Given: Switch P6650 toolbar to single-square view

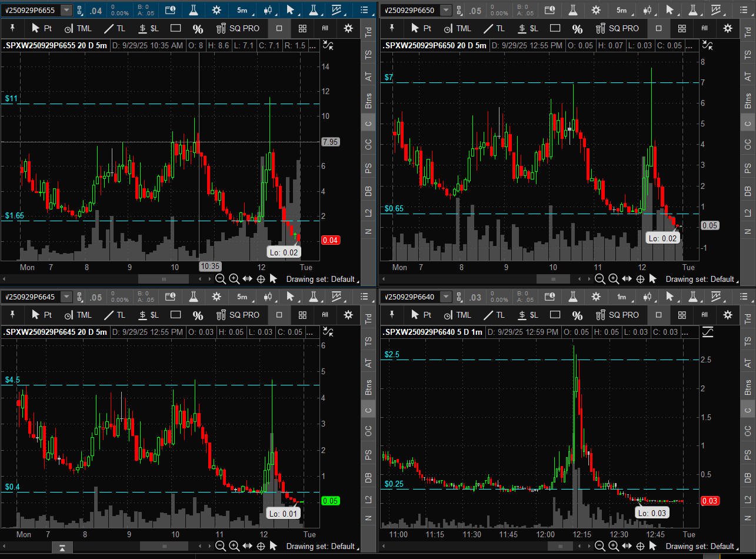Looking at the screenshot, I should tap(658, 28).
